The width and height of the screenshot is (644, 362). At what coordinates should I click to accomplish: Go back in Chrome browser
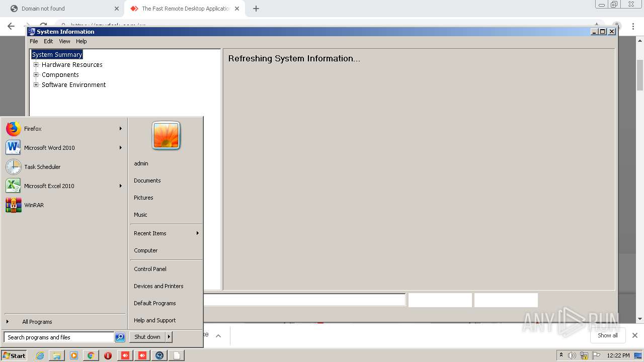tap(11, 26)
